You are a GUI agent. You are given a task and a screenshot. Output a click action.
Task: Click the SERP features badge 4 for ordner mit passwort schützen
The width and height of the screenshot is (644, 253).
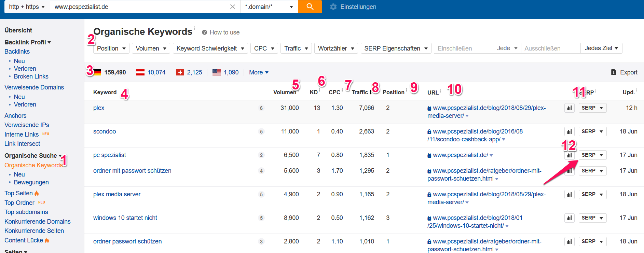tap(261, 171)
